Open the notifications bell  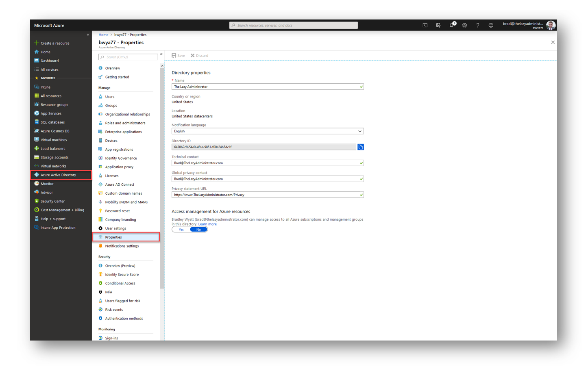pyautogui.click(x=451, y=25)
